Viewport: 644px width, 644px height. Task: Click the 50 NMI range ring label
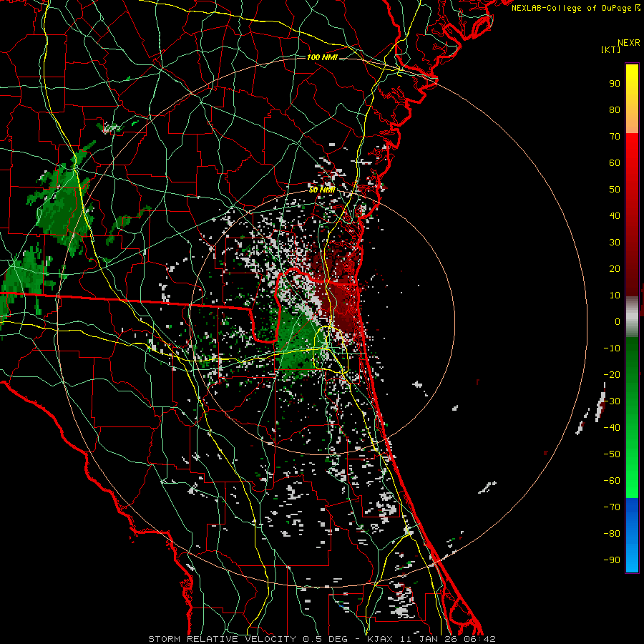[322, 190]
